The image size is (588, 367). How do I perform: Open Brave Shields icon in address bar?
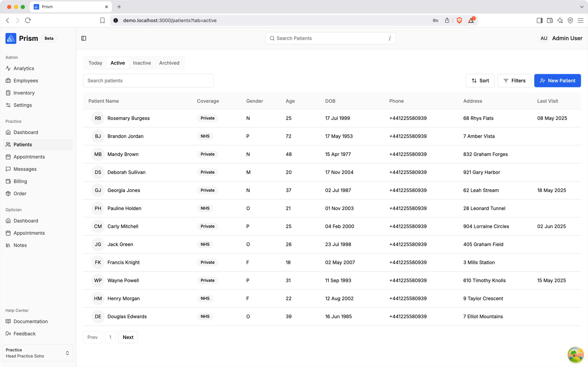(459, 20)
